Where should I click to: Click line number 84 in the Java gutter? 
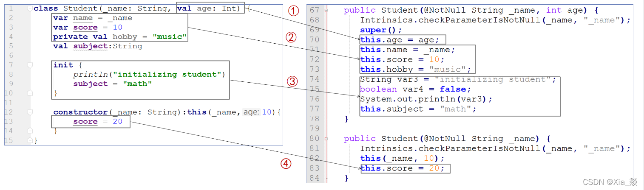[315, 178]
